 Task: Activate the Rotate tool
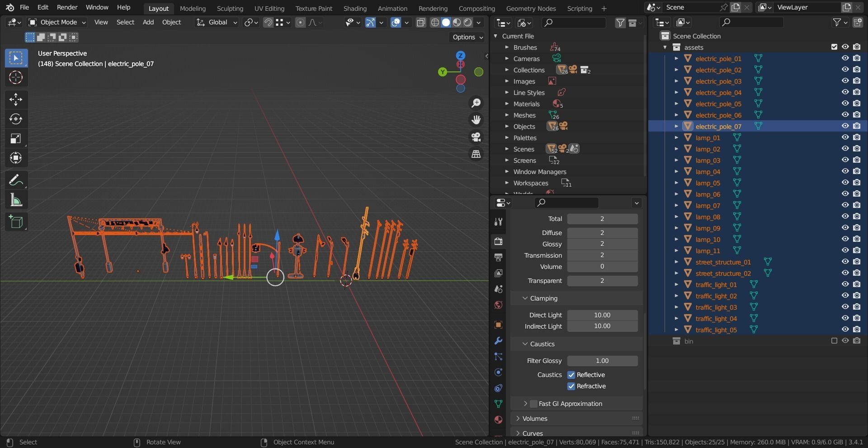[x=16, y=119]
